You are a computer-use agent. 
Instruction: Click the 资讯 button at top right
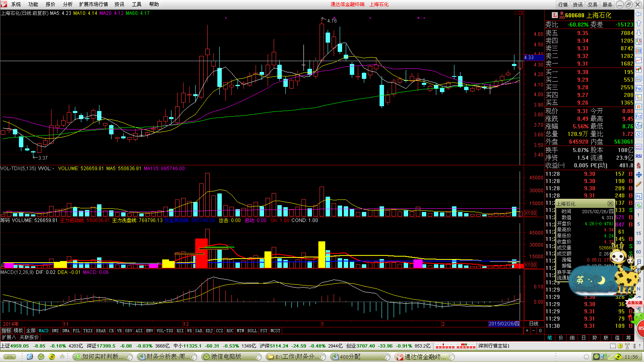pos(578,4)
